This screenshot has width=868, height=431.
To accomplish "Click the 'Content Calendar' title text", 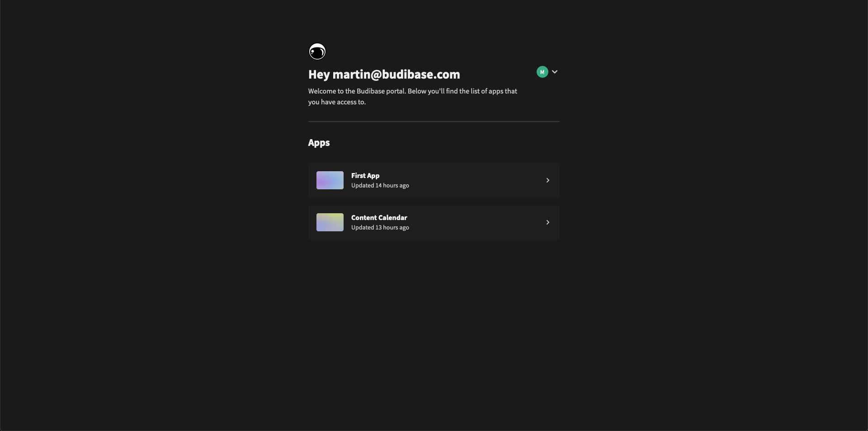I will coord(379,218).
